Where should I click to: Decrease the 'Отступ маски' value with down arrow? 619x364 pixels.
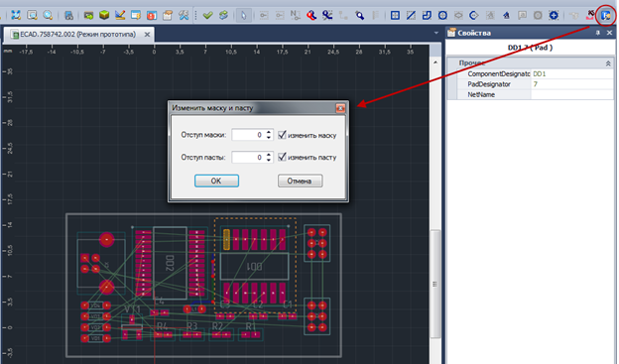pos(269,138)
